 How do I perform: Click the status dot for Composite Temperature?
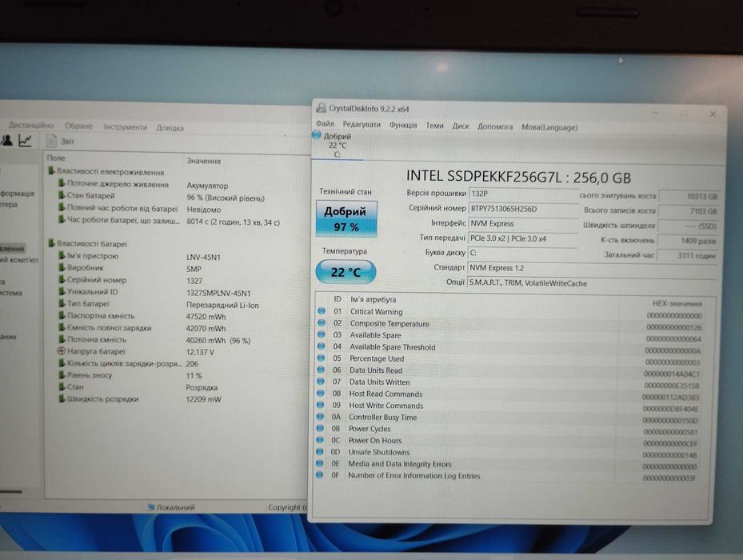click(x=322, y=323)
